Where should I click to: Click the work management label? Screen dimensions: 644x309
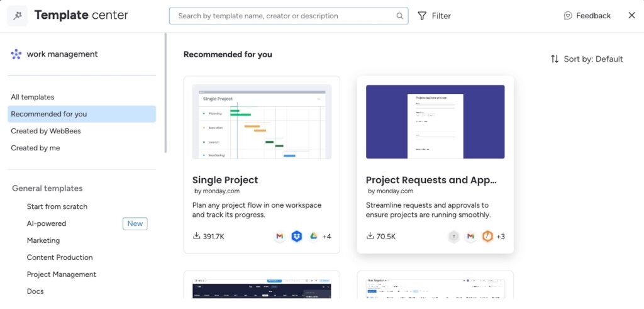(62, 54)
